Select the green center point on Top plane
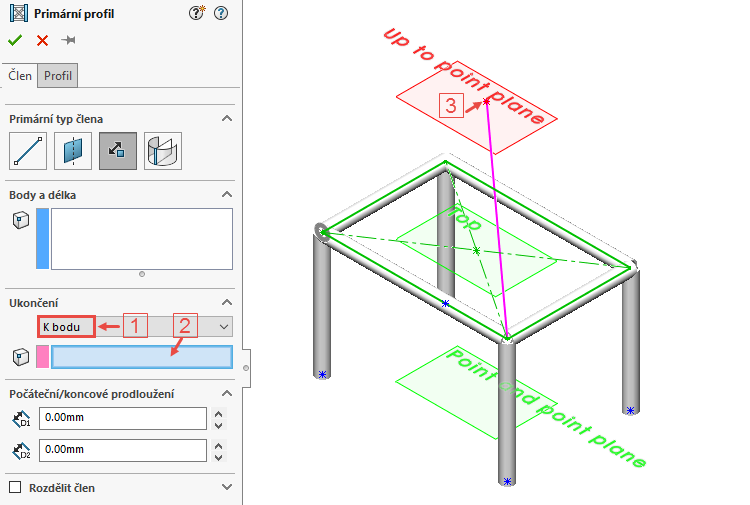This screenshot has width=750, height=505. coord(476,251)
